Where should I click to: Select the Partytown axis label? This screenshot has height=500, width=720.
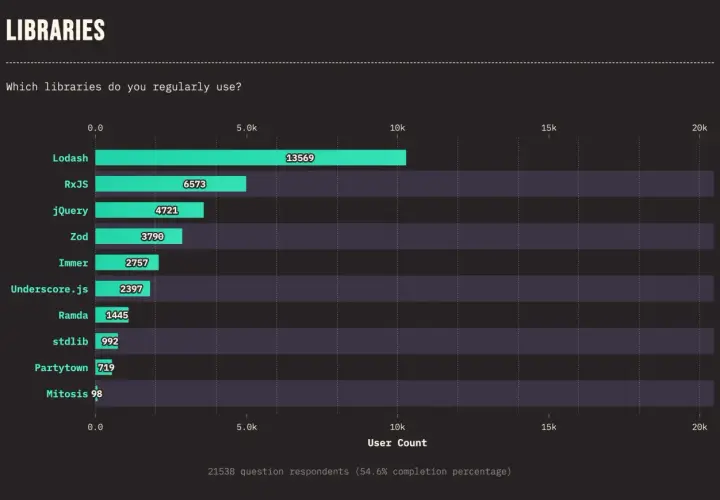[61, 367]
